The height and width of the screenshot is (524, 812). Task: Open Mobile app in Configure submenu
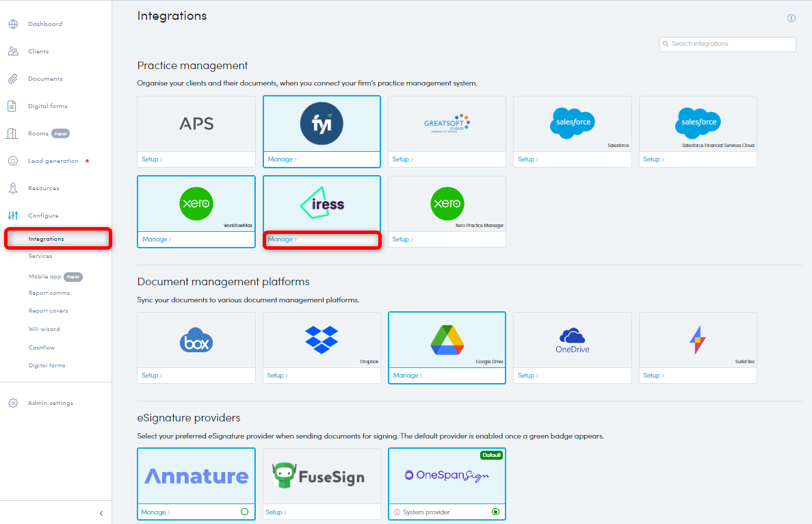point(44,276)
